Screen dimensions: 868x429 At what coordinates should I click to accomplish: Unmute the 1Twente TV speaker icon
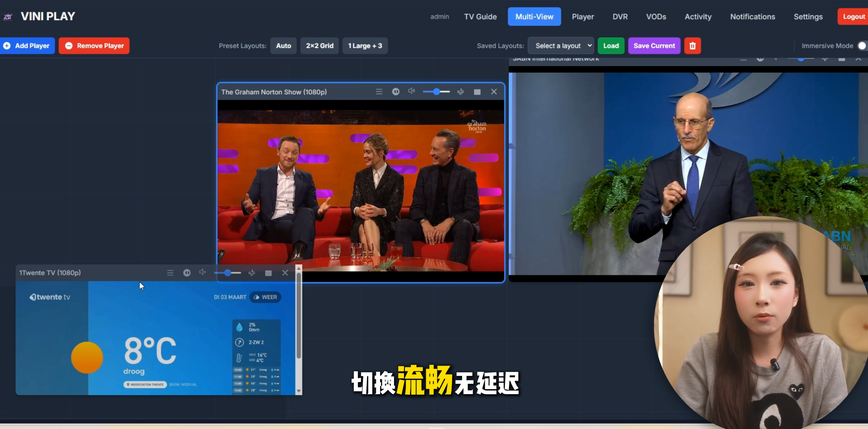click(203, 272)
